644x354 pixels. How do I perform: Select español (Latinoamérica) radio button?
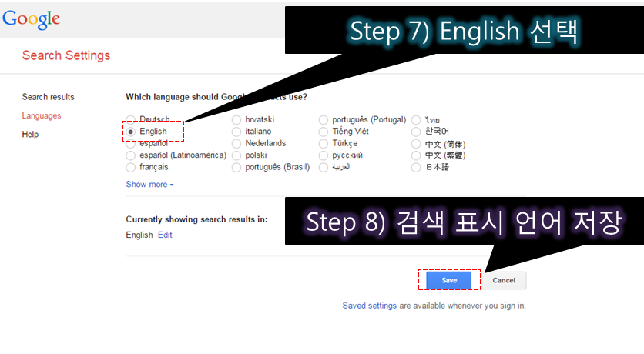tap(131, 155)
